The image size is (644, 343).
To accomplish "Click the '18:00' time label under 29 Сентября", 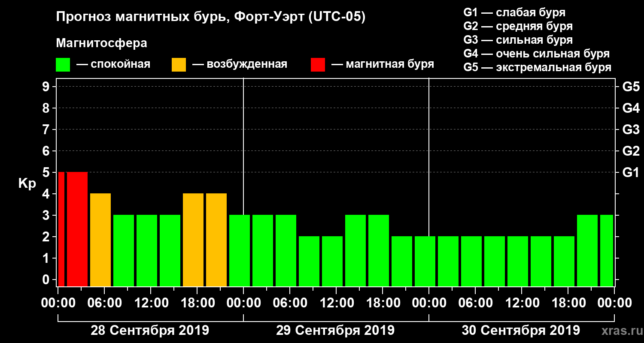I will (x=383, y=303).
